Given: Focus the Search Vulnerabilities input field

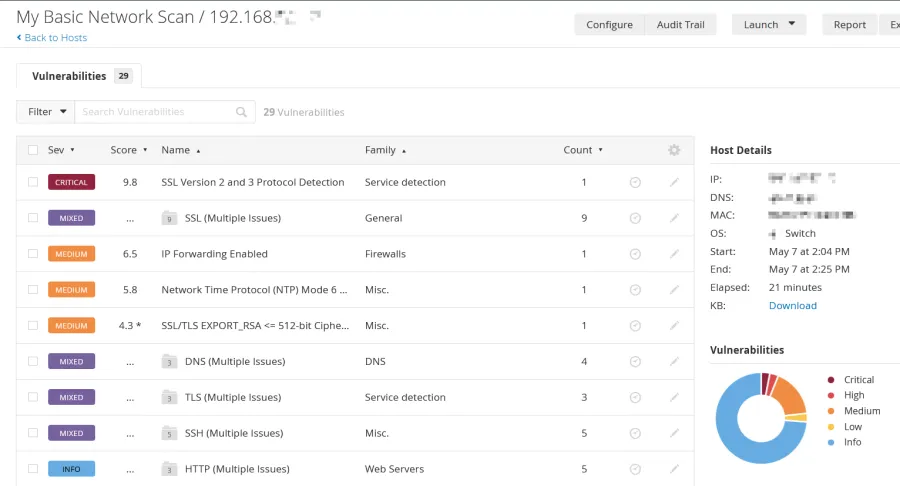Looking at the screenshot, I should click(x=155, y=112).
